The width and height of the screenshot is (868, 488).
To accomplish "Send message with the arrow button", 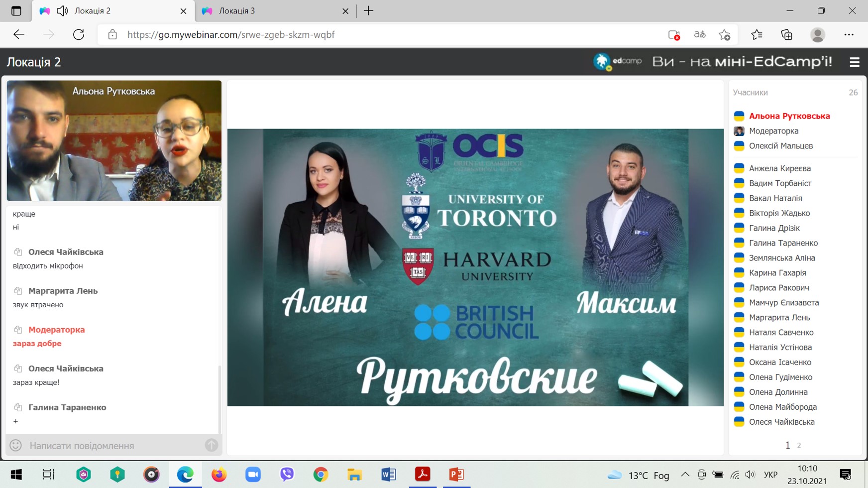I will [212, 445].
